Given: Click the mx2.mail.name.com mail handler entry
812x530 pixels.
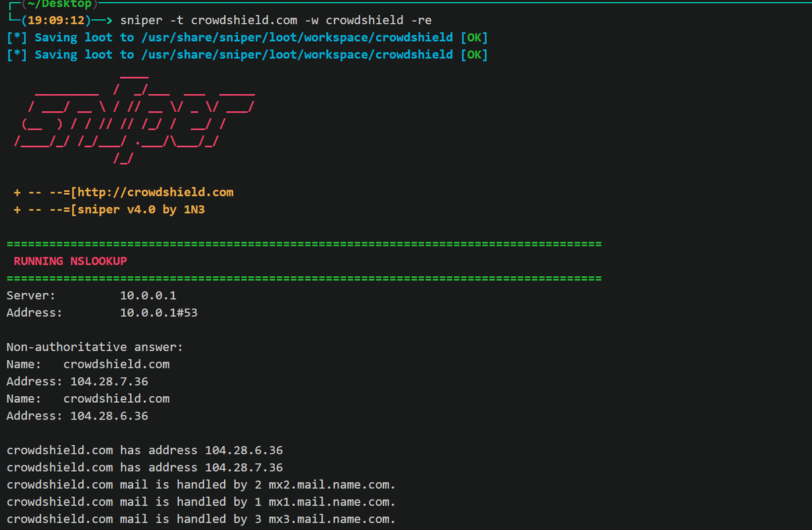Looking at the screenshot, I should (x=201, y=485).
